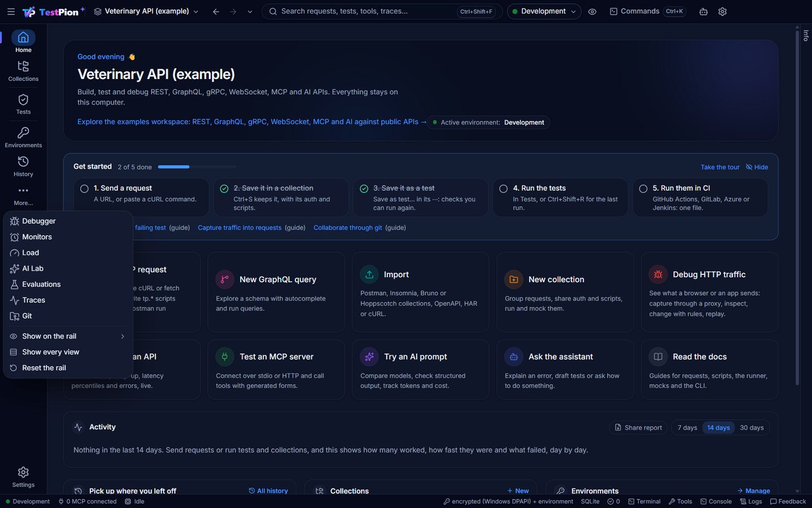Click the Import card icon
This screenshot has height=508, width=812.
pos(369,274)
